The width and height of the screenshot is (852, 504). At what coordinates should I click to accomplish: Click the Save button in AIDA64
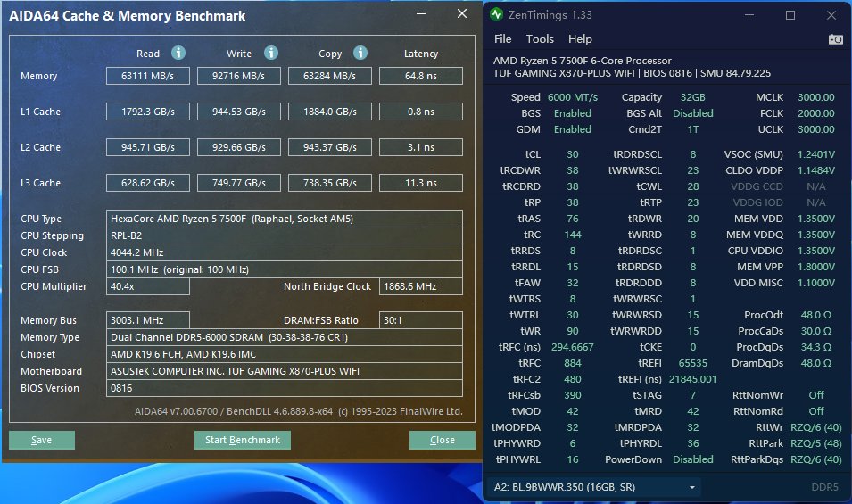[42, 440]
